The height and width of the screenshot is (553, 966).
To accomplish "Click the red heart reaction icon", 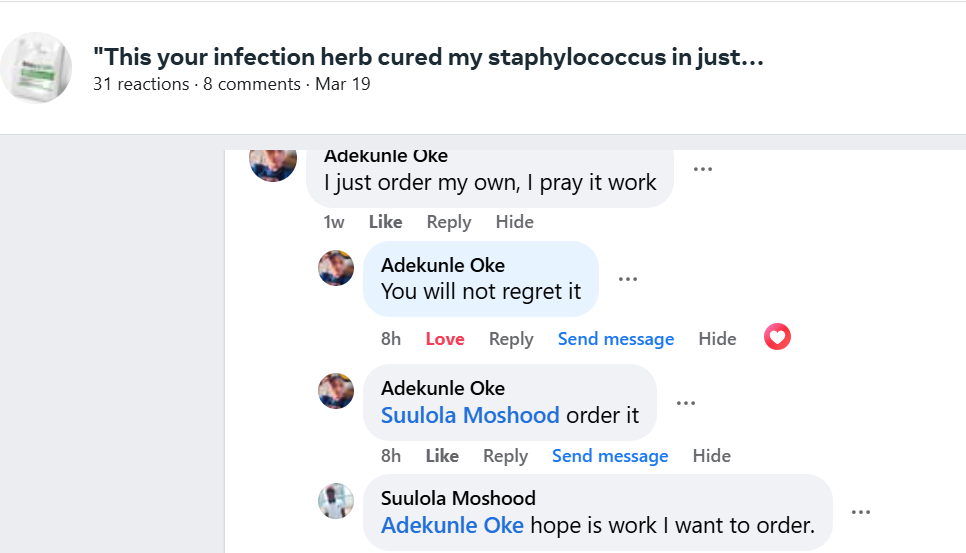I will coord(777,338).
